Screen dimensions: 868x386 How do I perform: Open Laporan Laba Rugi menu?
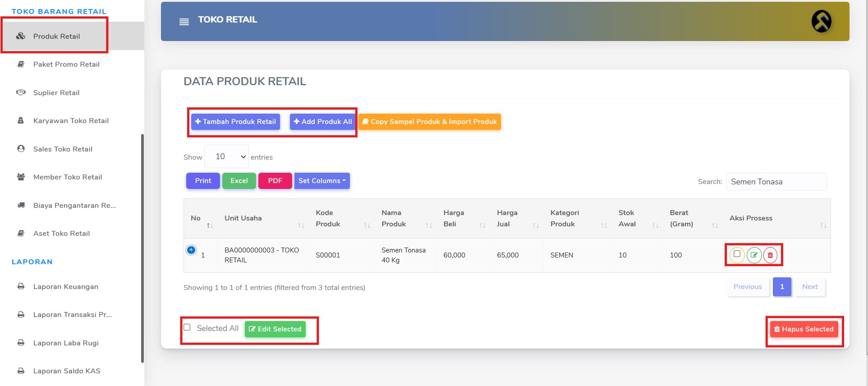[x=72, y=343]
